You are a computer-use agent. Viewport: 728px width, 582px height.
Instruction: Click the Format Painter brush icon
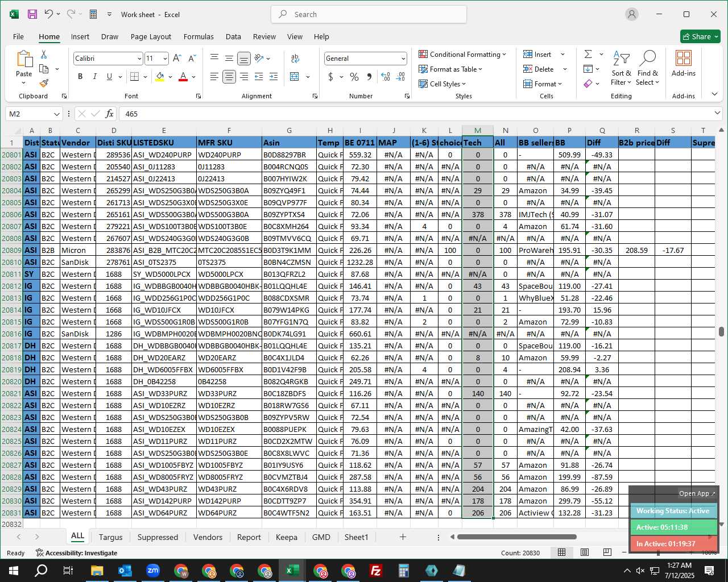tap(44, 83)
